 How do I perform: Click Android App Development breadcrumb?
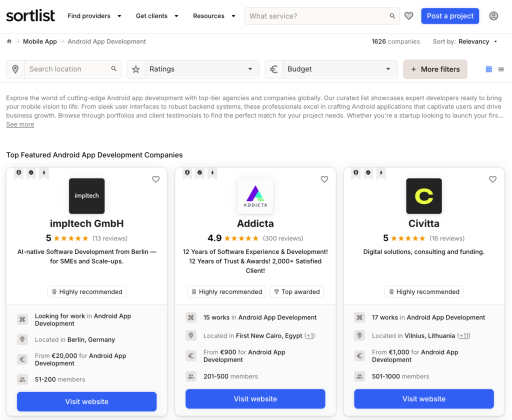click(107, 41)
